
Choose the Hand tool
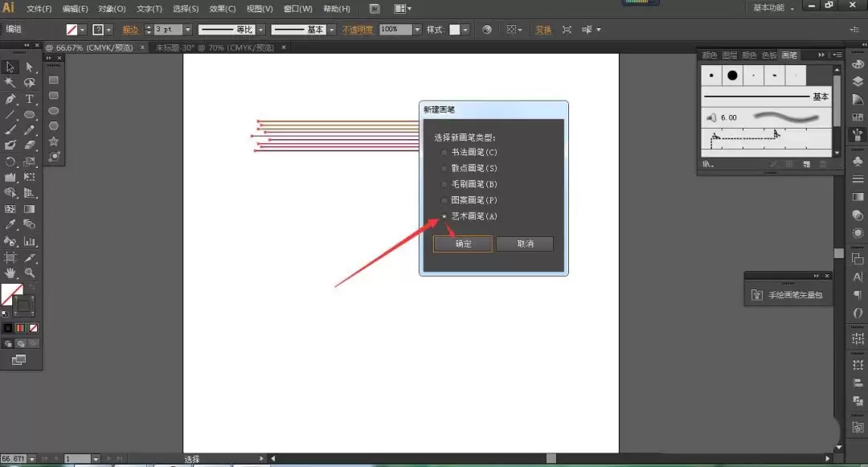[10, 272]
